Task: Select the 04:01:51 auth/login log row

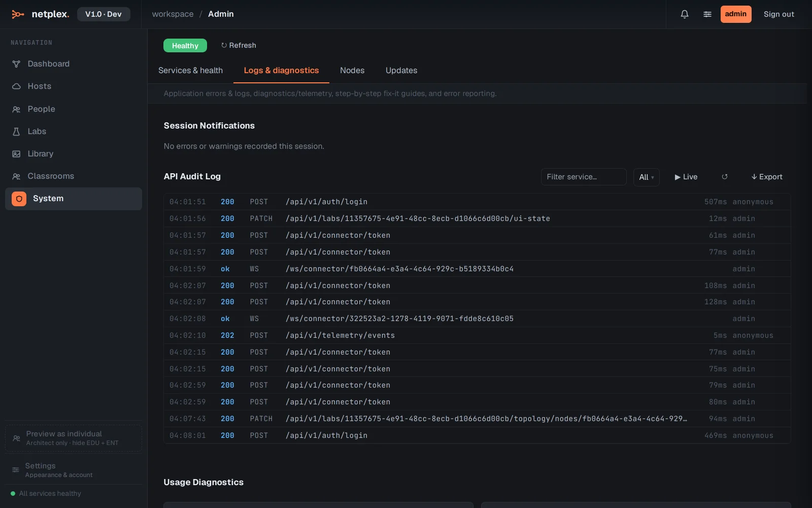Action: coord(477,202)
